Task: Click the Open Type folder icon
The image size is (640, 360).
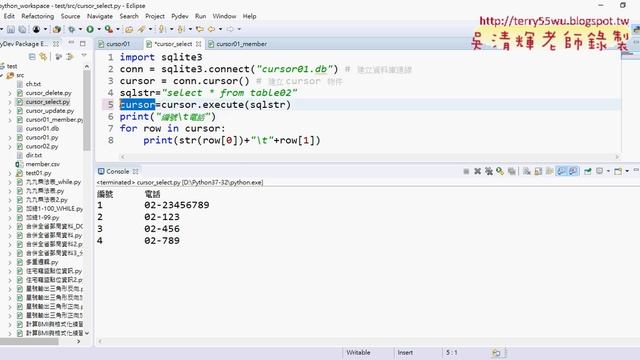Action: point(129,29)
